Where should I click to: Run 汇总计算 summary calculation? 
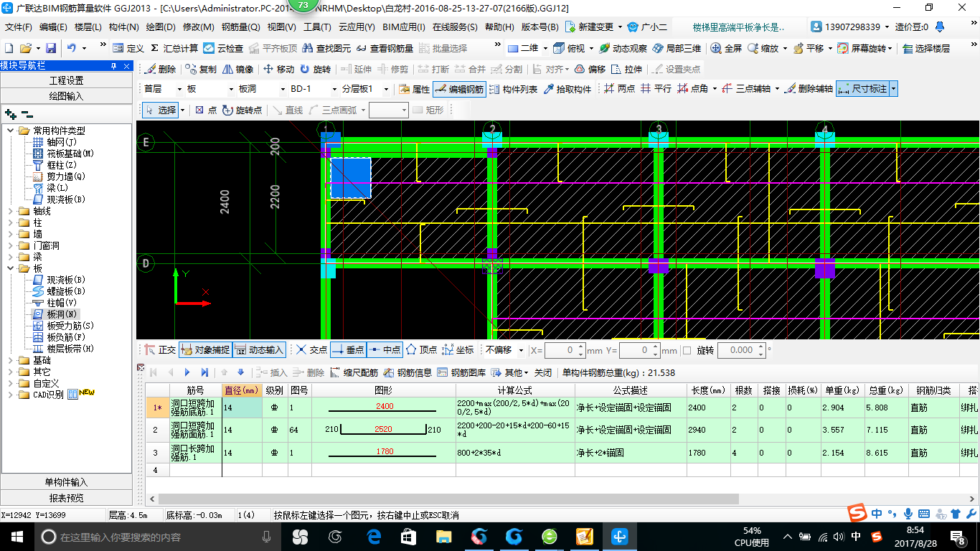click(x=174, y=48)
